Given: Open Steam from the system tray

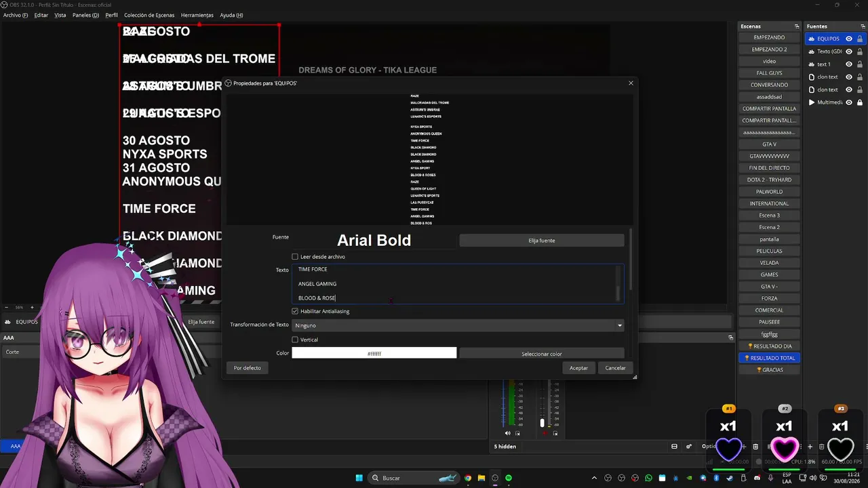Looking at the screenshot, I should point(730,478).
